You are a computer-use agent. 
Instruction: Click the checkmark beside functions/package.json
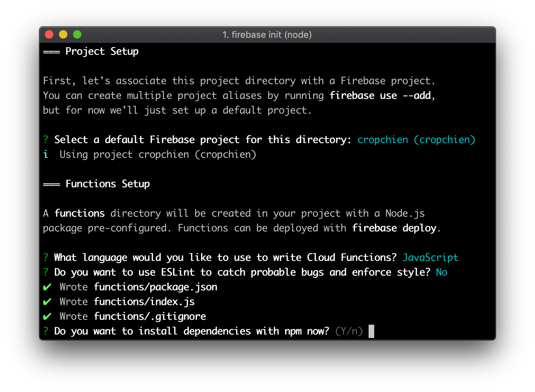pos(47,287)
